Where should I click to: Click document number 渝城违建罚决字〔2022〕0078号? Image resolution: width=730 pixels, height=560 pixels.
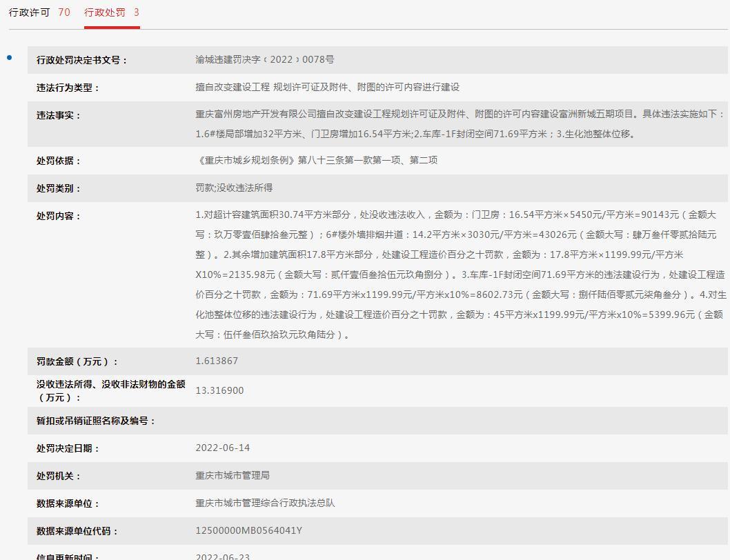click(x=264, y=59)
